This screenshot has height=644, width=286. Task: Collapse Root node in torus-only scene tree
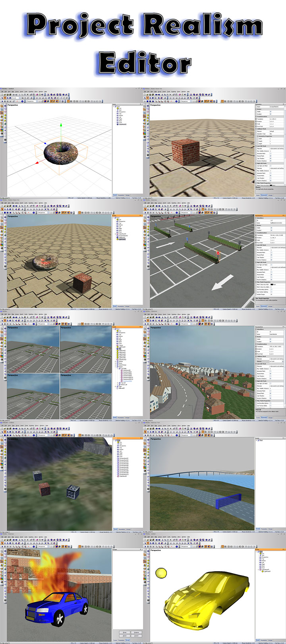pos(114,107)
